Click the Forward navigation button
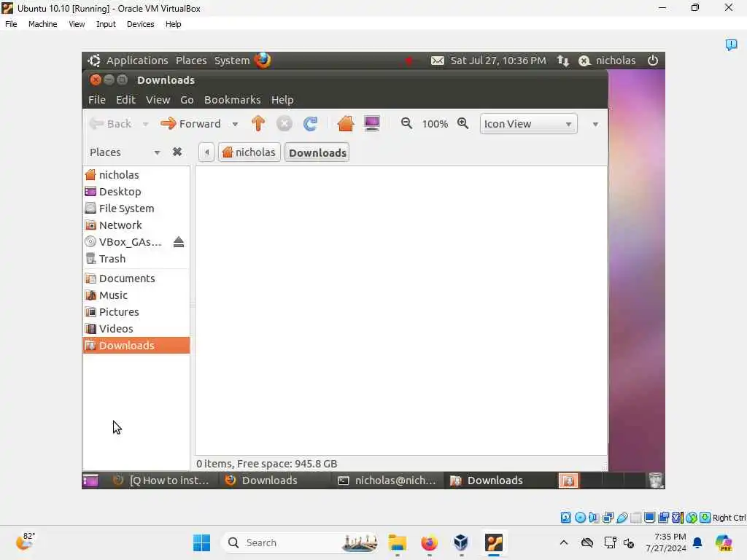 click(191, 124)
